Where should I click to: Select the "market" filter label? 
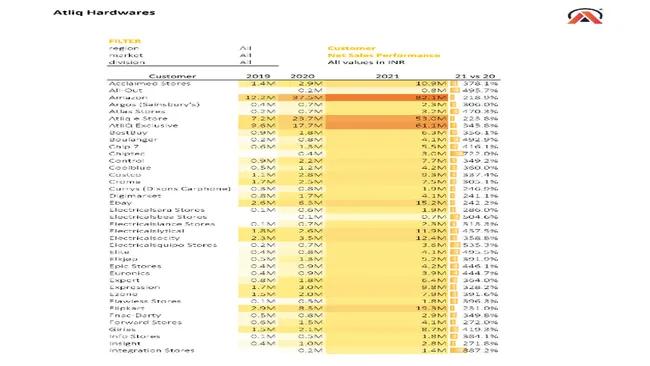pyautogui.click(x=126, y=55)
